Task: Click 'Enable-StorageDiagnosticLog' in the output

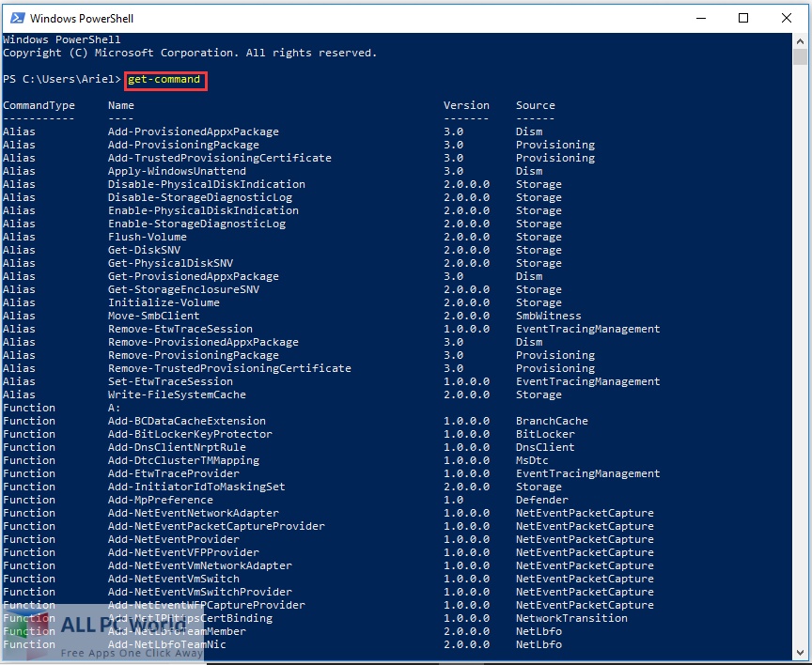Action: click(196, 224)
